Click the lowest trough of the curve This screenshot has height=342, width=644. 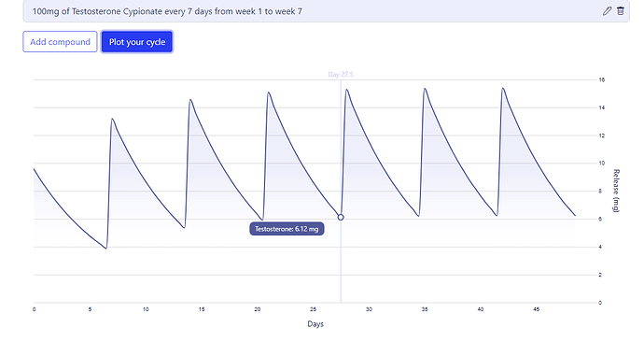106,249
